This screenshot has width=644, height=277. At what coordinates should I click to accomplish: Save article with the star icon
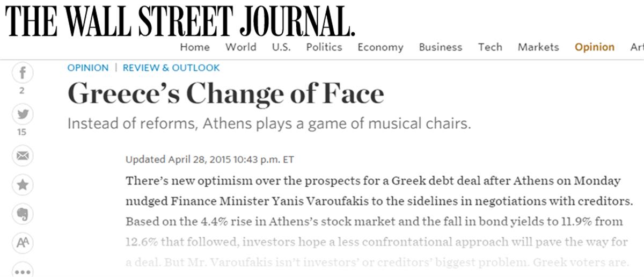click(22, 185)
